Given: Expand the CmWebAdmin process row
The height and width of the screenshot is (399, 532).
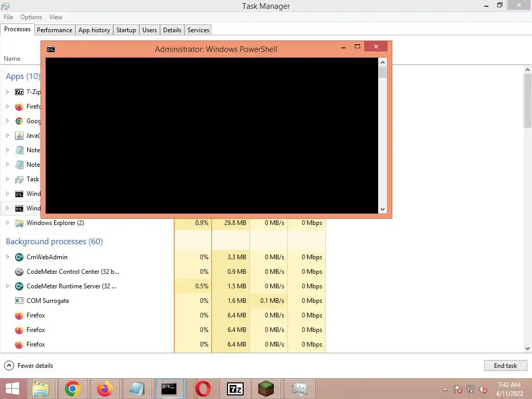Looking at the screenshot, I should 7,257.
